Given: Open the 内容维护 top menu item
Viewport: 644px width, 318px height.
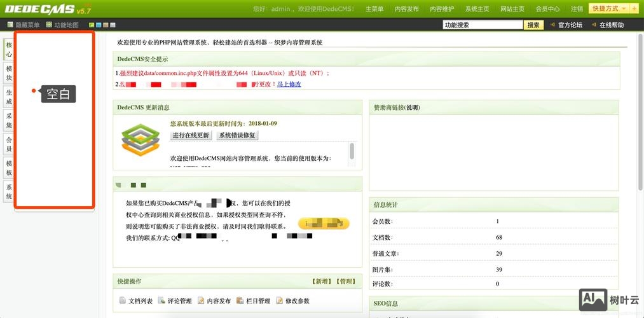Looking at the screenshot, I should [x=442, y=9].
